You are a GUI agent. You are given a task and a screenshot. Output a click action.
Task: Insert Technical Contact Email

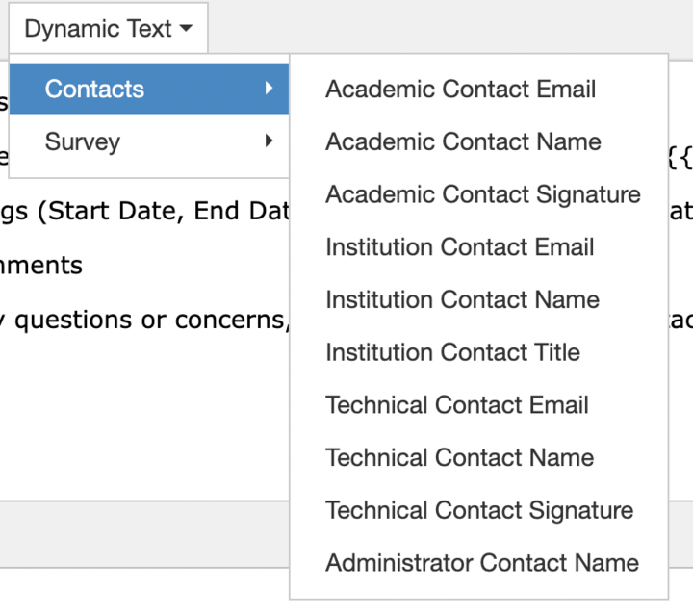click(x=456, y=405)
